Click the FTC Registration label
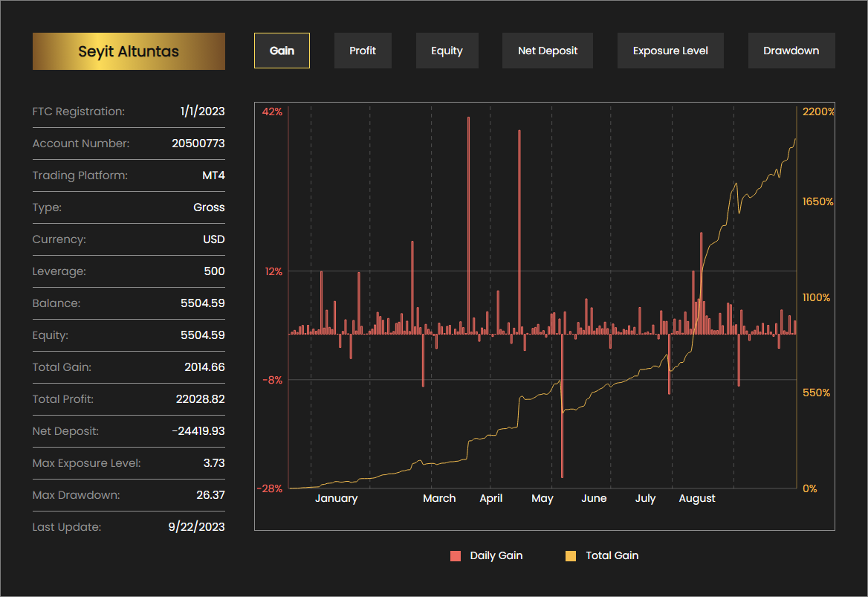This screenshot has width=868, height=597. coord(79,112)
